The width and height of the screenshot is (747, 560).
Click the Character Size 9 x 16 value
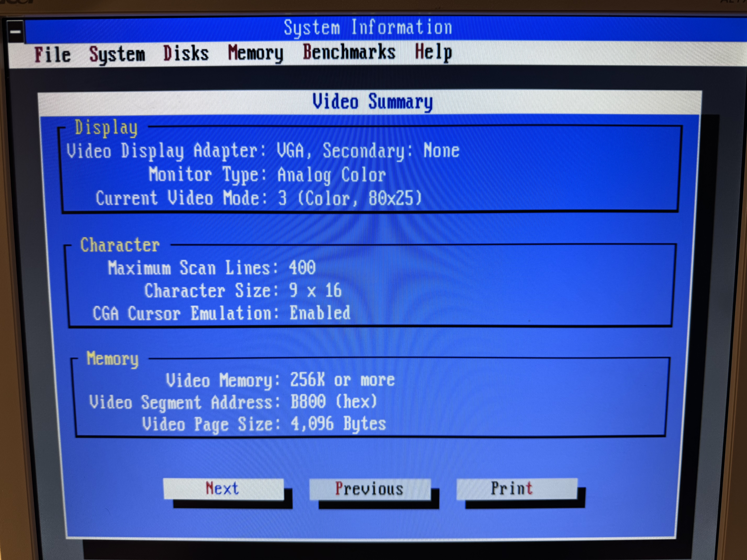pyautogui.click(x=315, y=290)
